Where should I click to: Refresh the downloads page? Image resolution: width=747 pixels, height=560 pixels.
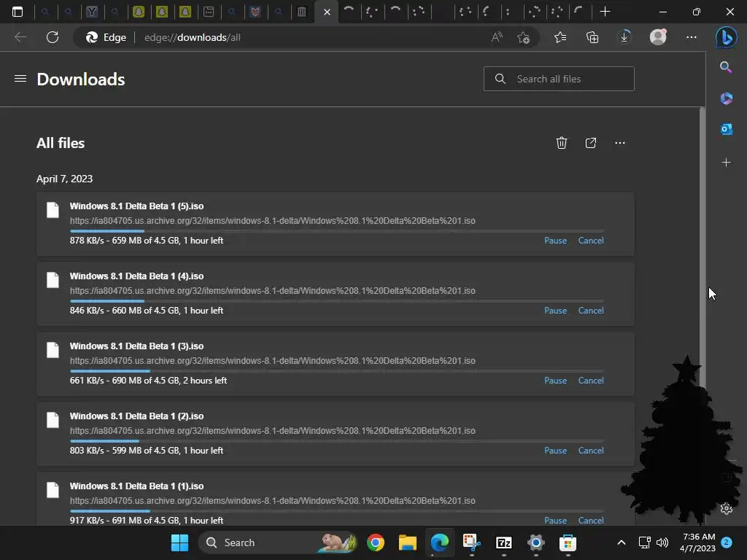(53, 37)
